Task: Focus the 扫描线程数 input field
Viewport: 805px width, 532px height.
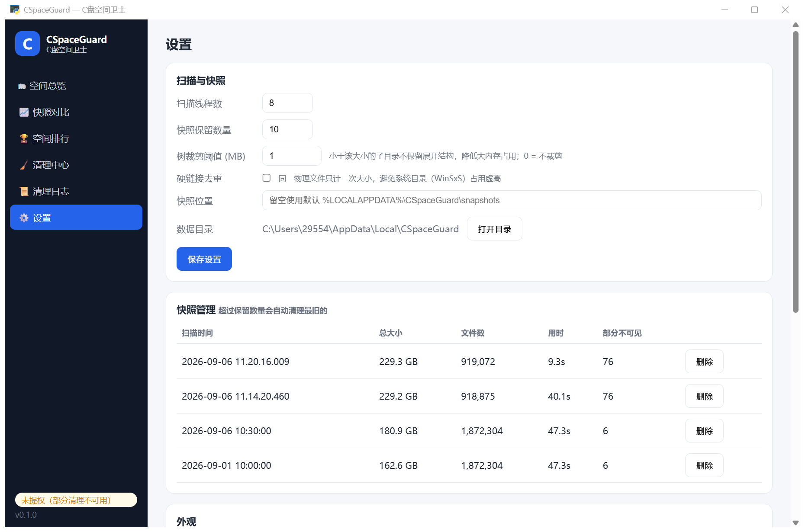Action: pos(287,103)
